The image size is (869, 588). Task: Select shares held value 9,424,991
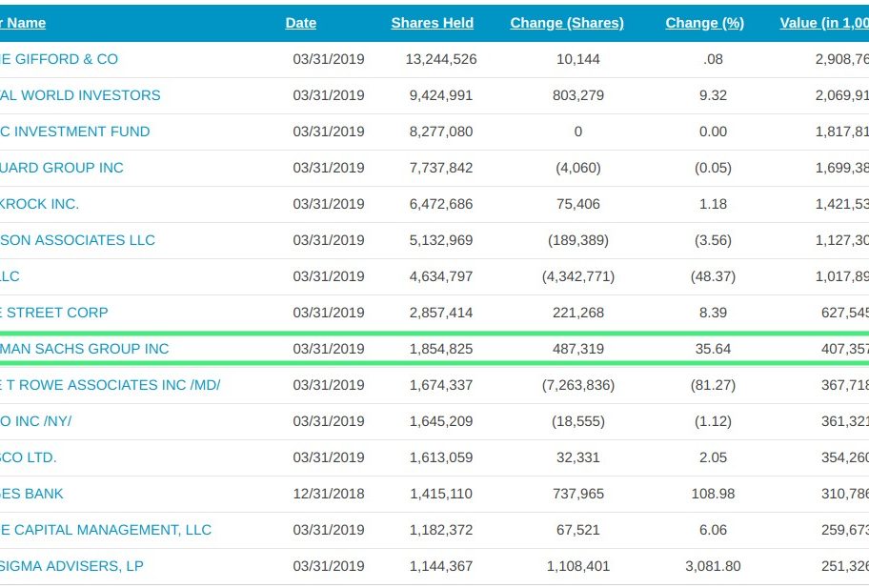click(x=441, y=95)
